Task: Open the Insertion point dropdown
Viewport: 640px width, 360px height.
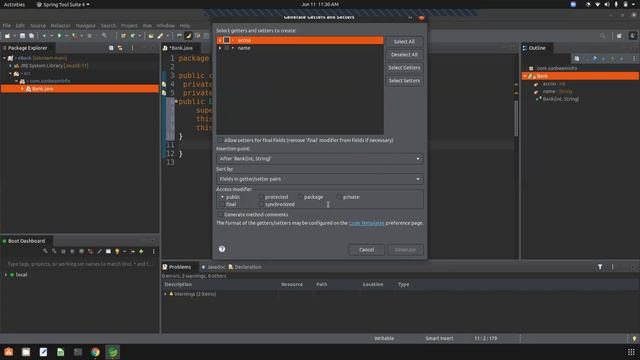Action: (320, 158)
